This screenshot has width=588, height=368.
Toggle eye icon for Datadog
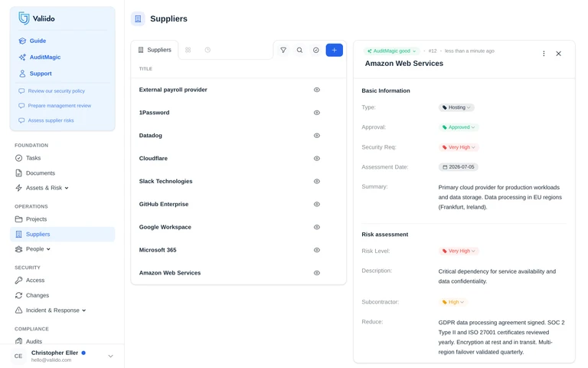317,136
